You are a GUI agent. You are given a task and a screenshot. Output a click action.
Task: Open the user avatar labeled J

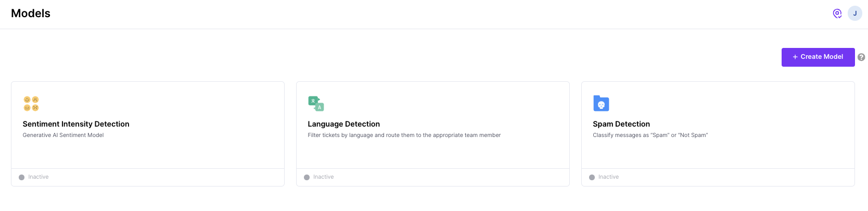pyautogui.click(x=855, y=14)
